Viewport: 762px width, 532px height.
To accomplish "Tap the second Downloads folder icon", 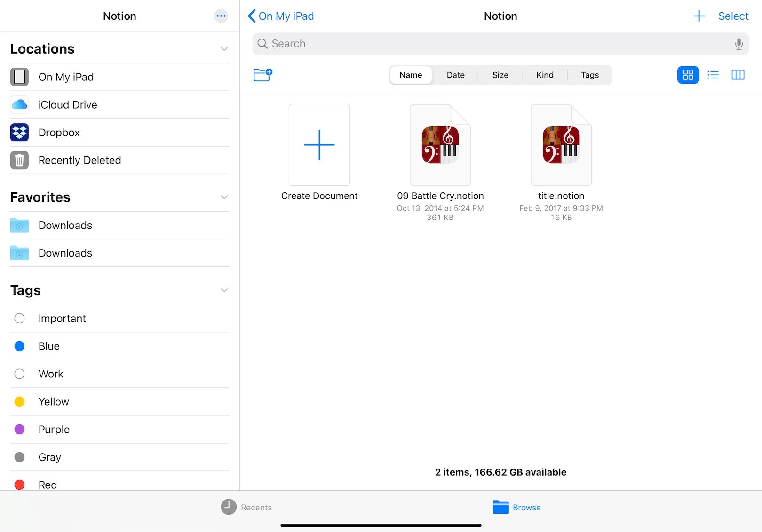I will pyautogui.click(x=19, y=253).
